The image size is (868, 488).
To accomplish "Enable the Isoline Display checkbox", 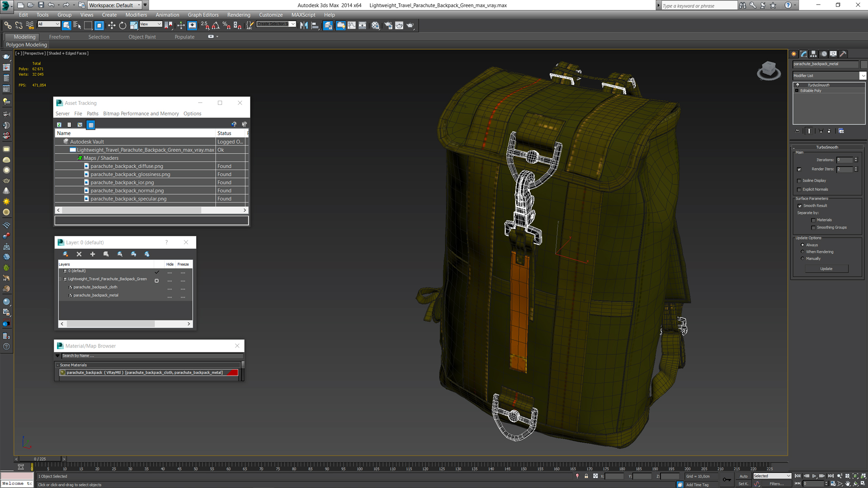I will click(799, 181).
